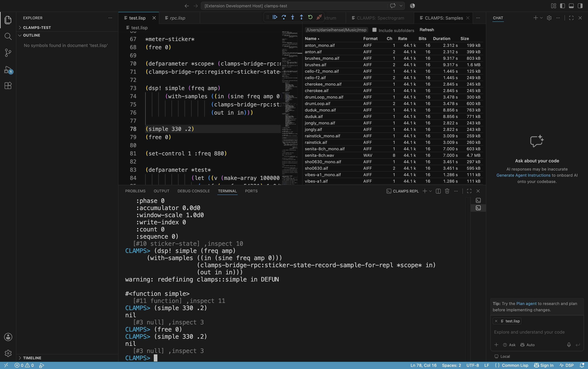Click microphone voice input in chat
Screen dimensions: 588x369
(569, 345)
